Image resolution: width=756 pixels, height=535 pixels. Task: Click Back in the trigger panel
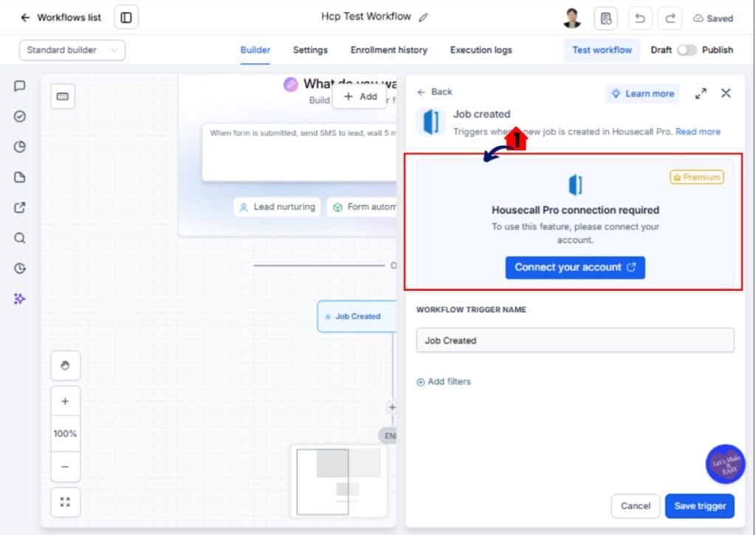pos(435,92)
